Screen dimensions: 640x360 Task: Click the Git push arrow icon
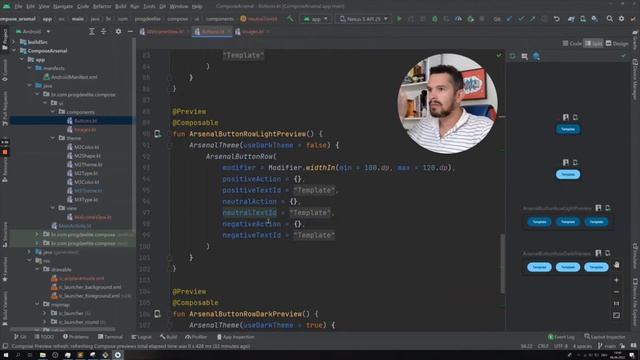tap(533, 19)
